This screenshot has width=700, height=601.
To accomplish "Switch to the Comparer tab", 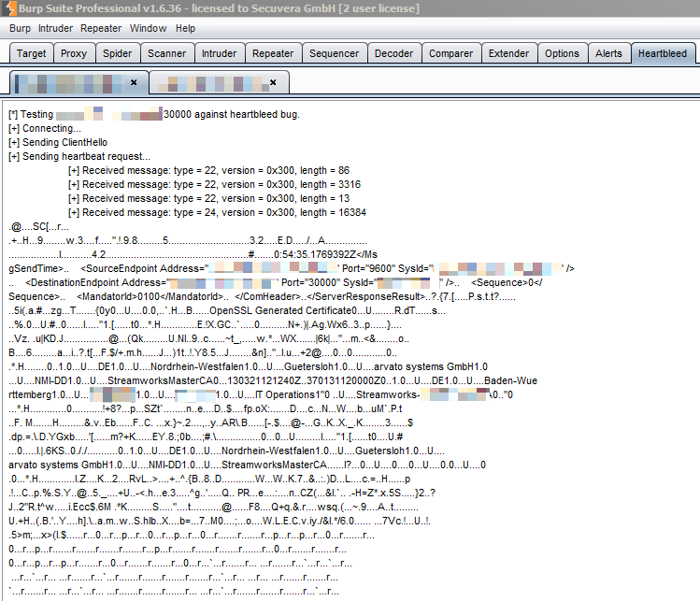I will pyautogui.click(x=450, y=53).
